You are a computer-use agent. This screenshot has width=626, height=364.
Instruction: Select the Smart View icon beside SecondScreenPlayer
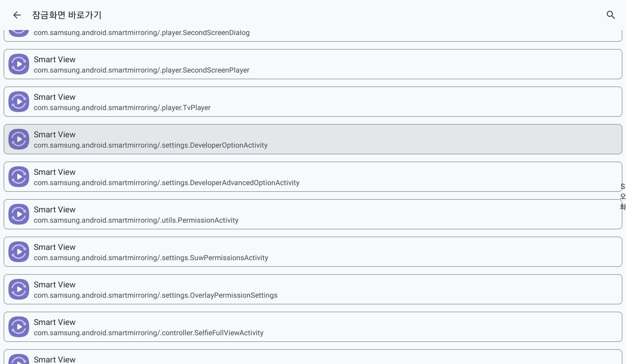18,64
